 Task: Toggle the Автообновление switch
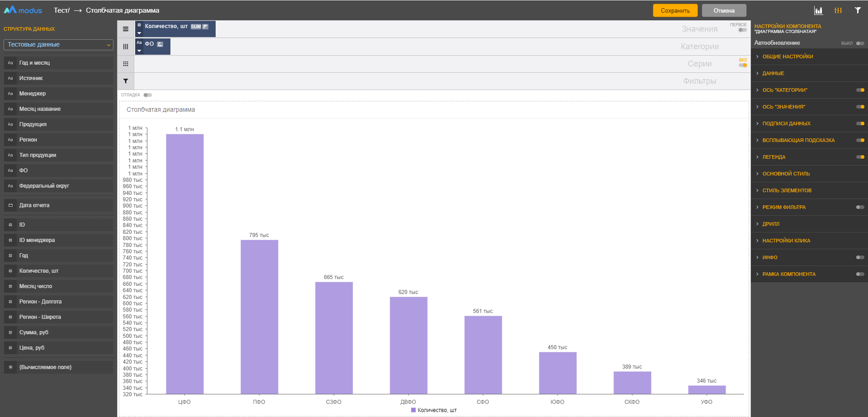(x=860, y=43)
